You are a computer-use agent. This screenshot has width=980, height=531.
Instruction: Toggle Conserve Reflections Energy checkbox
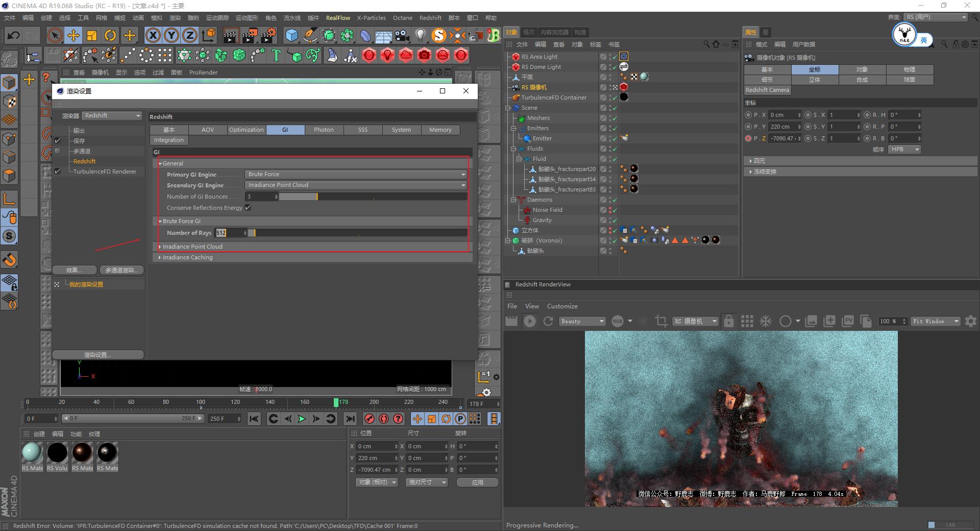pyautogui.click(x=248, y=208)
